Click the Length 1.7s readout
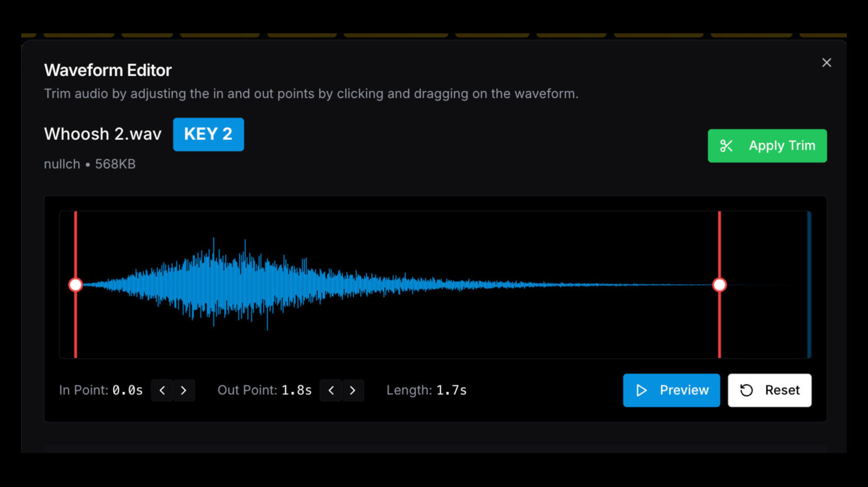 451,390
